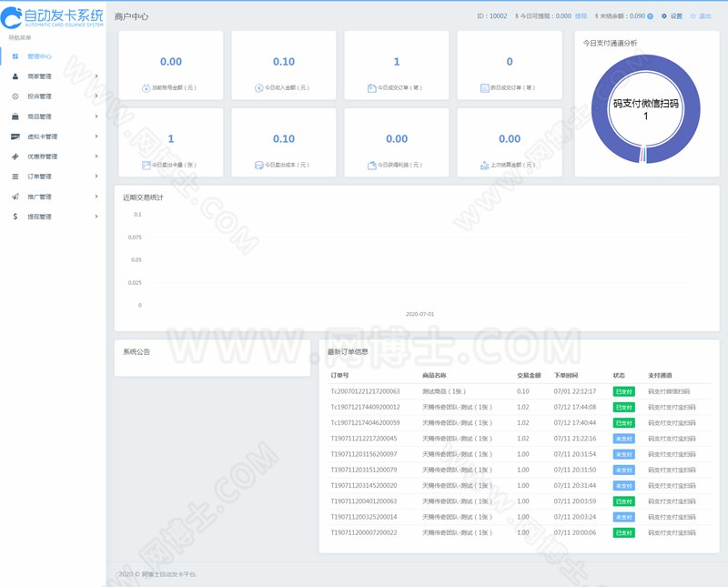Expand the 虚拟卡管理 submenu chevron
Screen dimensions: 728x587
[96, 137]
